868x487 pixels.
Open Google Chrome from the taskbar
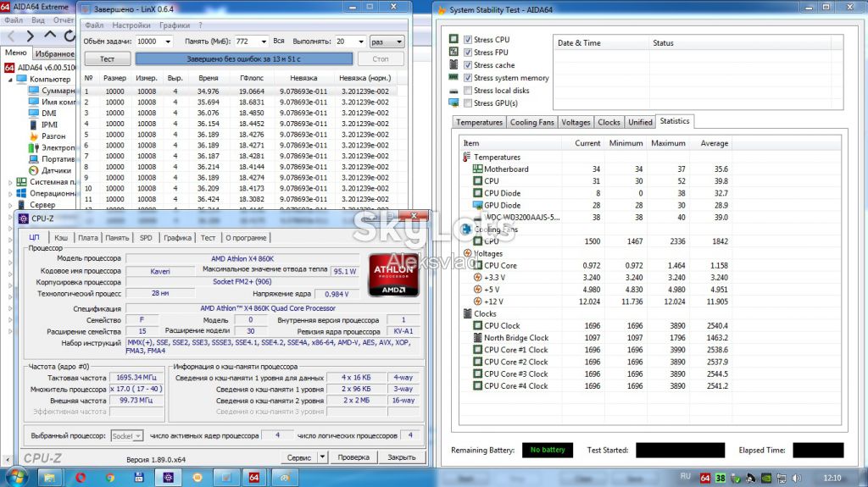click(x=109, y=477)
